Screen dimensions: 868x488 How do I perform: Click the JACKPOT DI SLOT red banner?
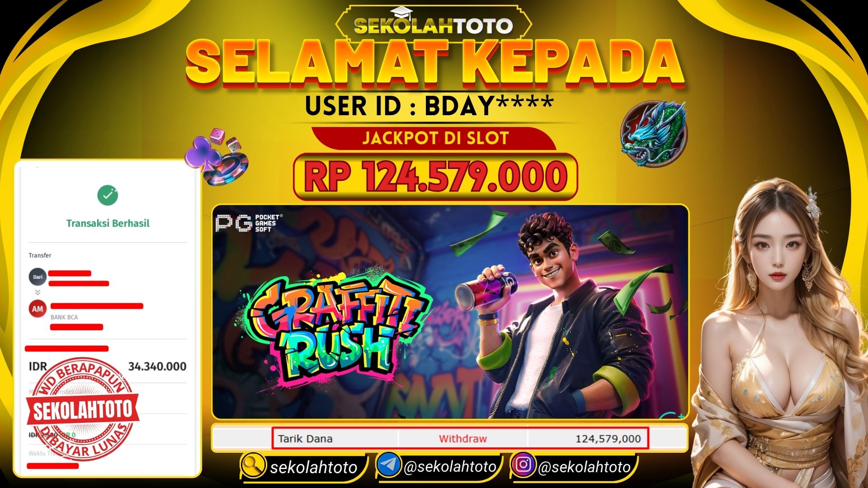point(434,138)
